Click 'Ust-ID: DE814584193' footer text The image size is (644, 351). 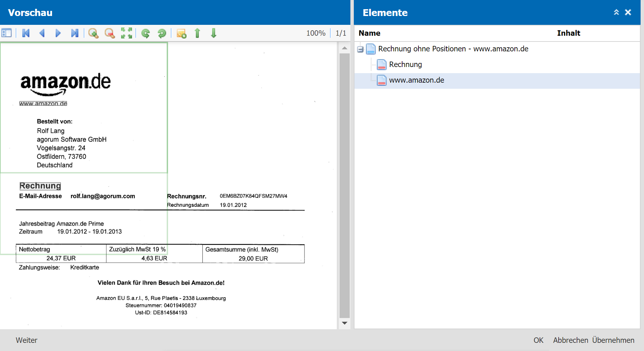[161, 313]
